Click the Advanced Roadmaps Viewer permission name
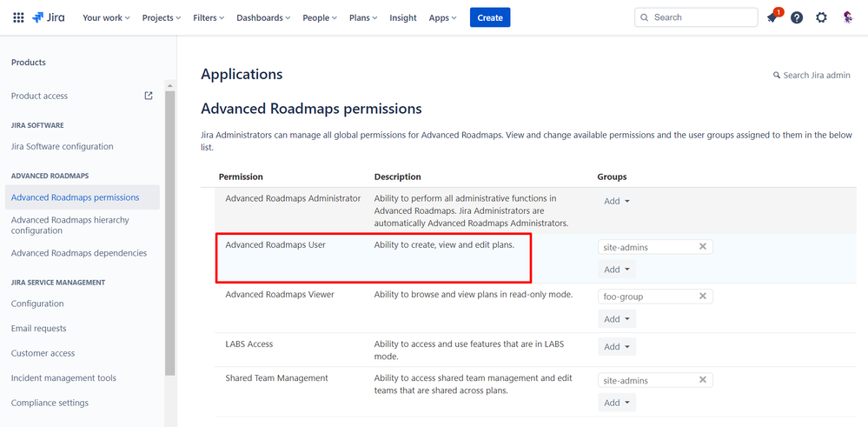Image resolution: width=868 pixels, height=427 pixels. tap(280, 295)
